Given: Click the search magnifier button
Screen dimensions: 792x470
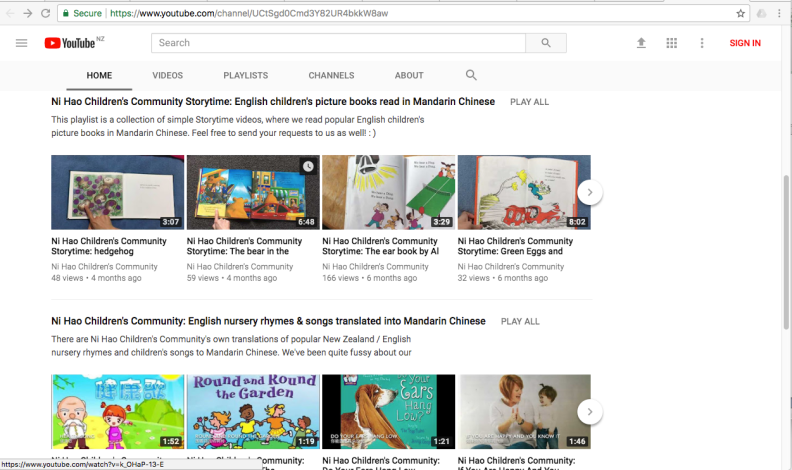Looking at the screenshot, I should (x=546, y=43).
